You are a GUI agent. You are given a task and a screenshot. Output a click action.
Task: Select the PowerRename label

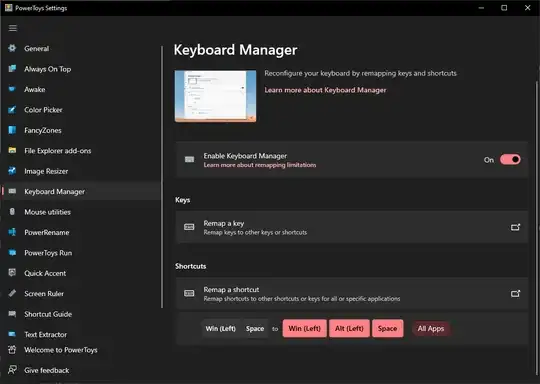46,232
